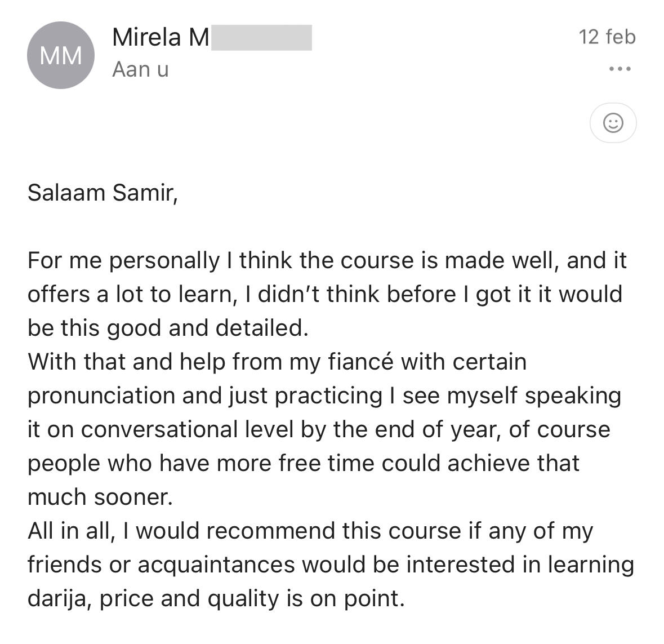Click the word 'darija' in the last line

(x=56, y=598)
